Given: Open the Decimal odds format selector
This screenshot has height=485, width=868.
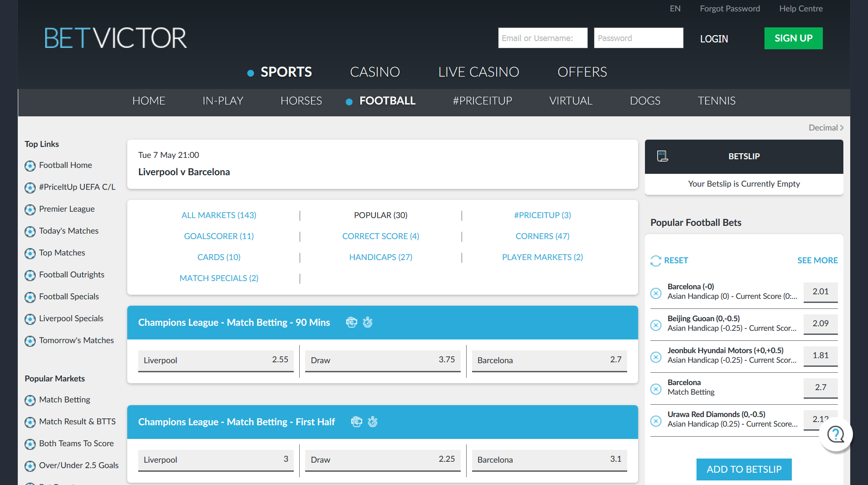Looking at the screenshot, I should coord(826,128).
